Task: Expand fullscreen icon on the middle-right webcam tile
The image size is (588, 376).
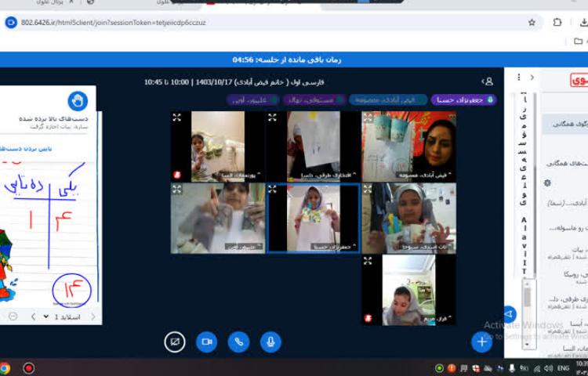Action: (x=368, y=189)
